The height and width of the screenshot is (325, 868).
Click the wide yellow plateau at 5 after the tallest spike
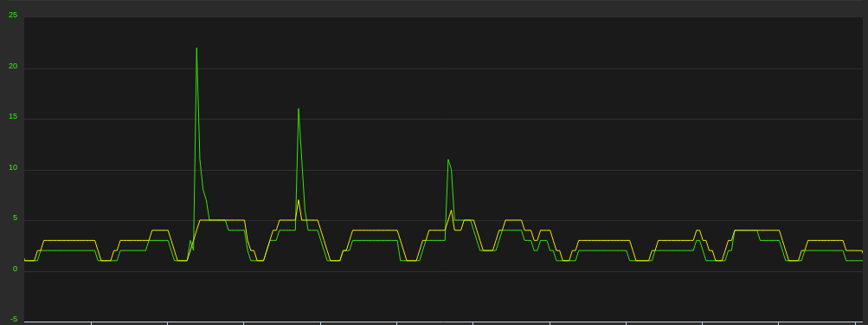(x=222, y=220)
